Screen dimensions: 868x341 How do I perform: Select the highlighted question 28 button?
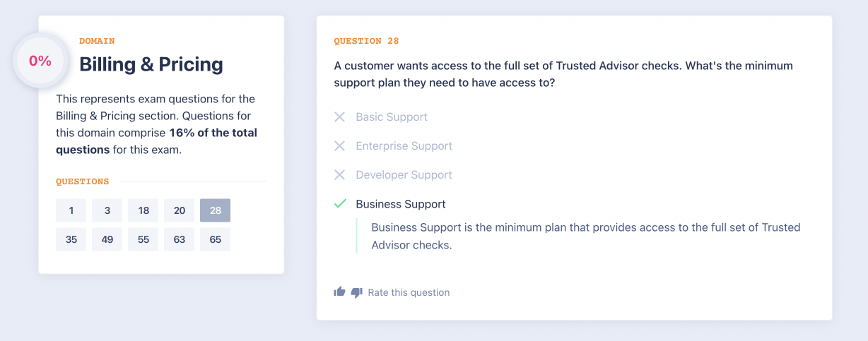216,210
